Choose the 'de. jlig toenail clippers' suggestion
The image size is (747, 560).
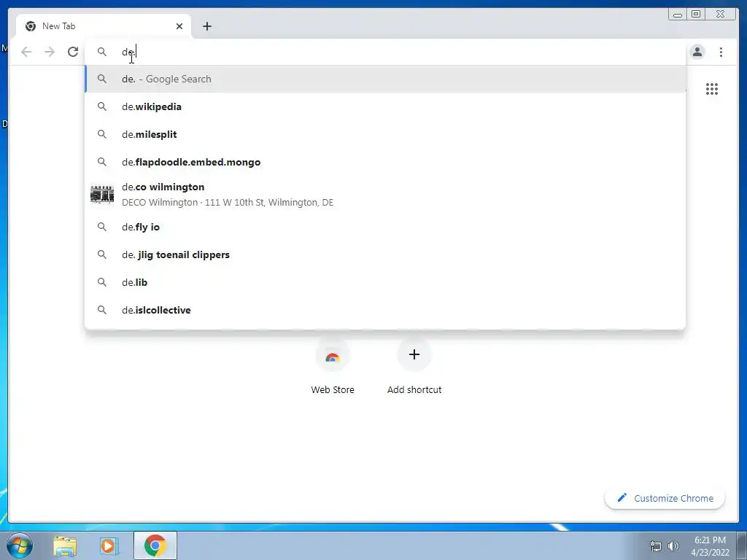pyautogui.click(x=385, y=254)
